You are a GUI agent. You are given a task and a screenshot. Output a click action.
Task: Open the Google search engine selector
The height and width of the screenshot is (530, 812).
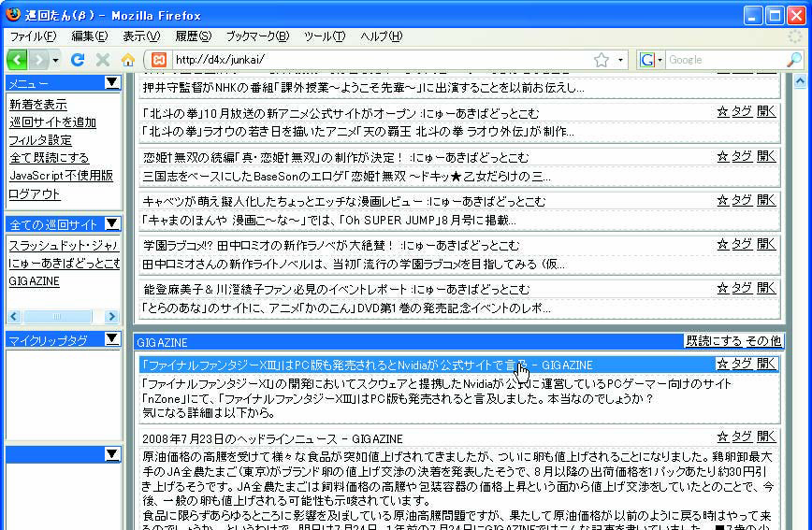tap(650, 60)
